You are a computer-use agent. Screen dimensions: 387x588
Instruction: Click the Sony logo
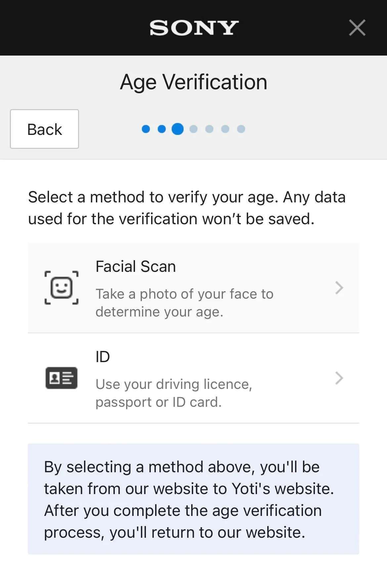pos(194,28)
